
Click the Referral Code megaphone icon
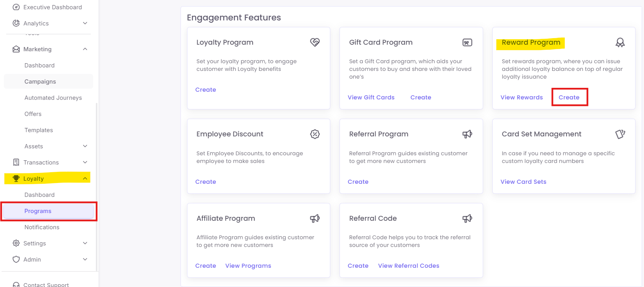467,218
